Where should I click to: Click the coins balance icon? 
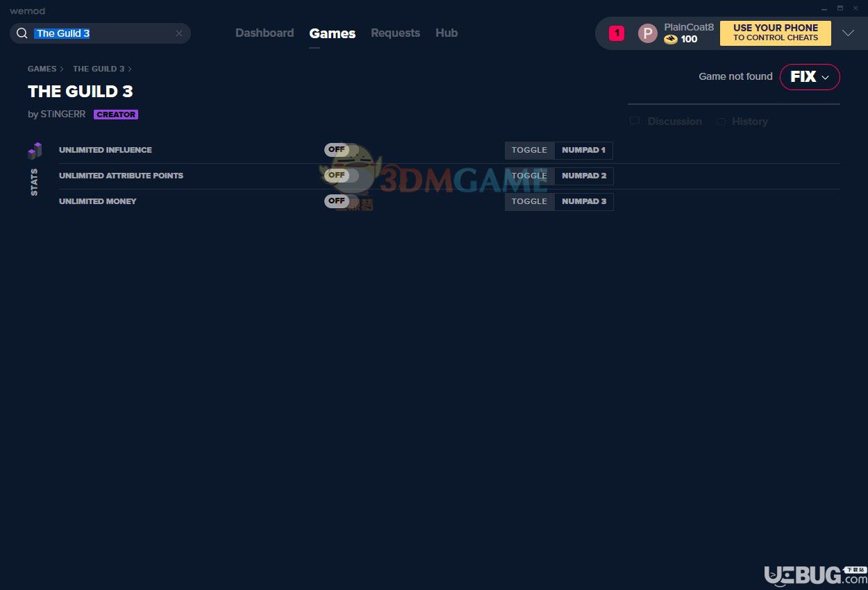pos(670,40)
